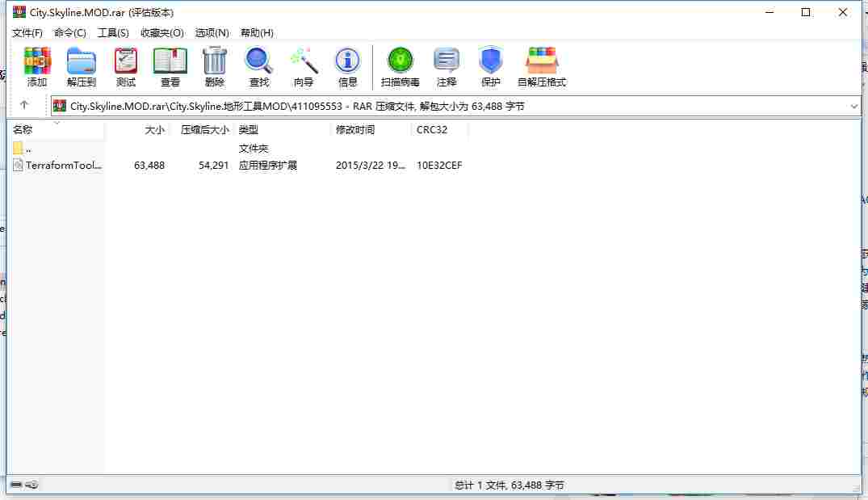This screenshot has width=868, height=500.
Task: Sort by 类型 column header
Action: tap(249, 129)
